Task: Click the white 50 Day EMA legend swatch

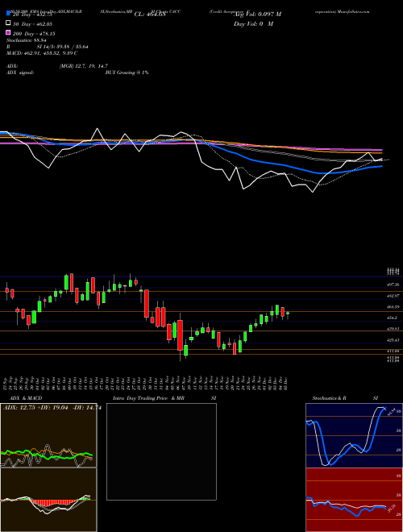Action: [x=8, y=23]
